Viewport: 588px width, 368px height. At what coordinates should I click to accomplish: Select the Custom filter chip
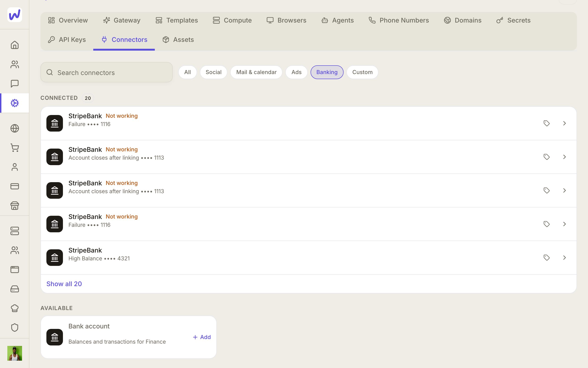tap(362, 72)
